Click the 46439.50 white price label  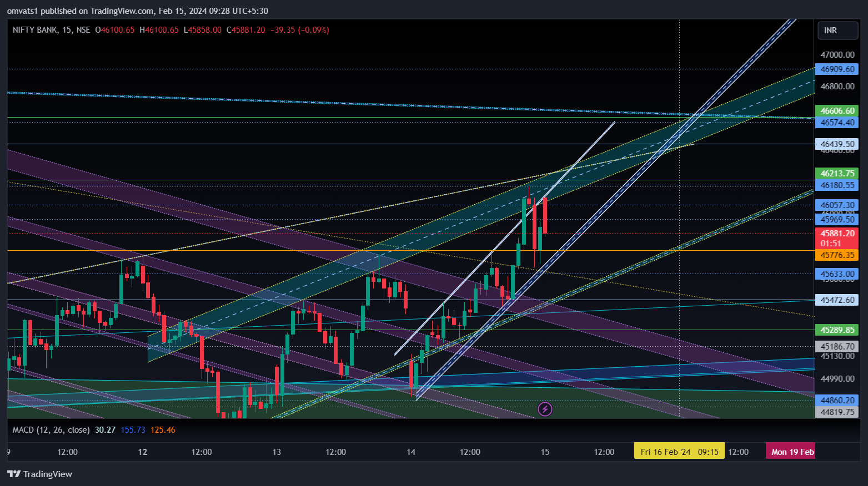point(837,144)
